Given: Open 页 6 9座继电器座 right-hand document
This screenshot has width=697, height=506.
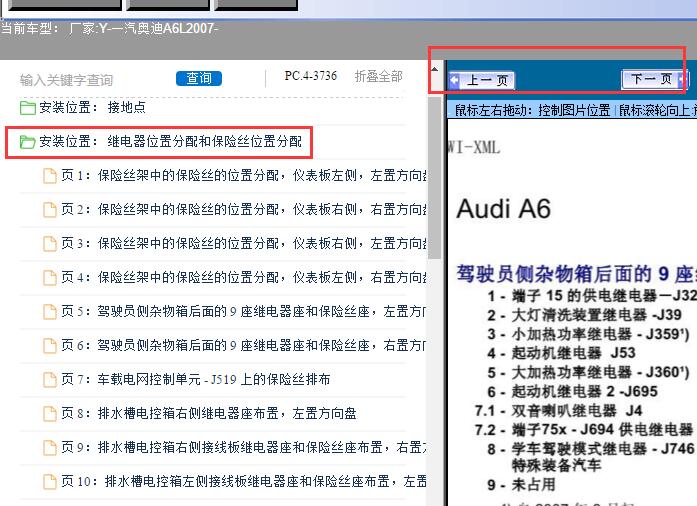Looking at the screenshot, I should point(244,345).
